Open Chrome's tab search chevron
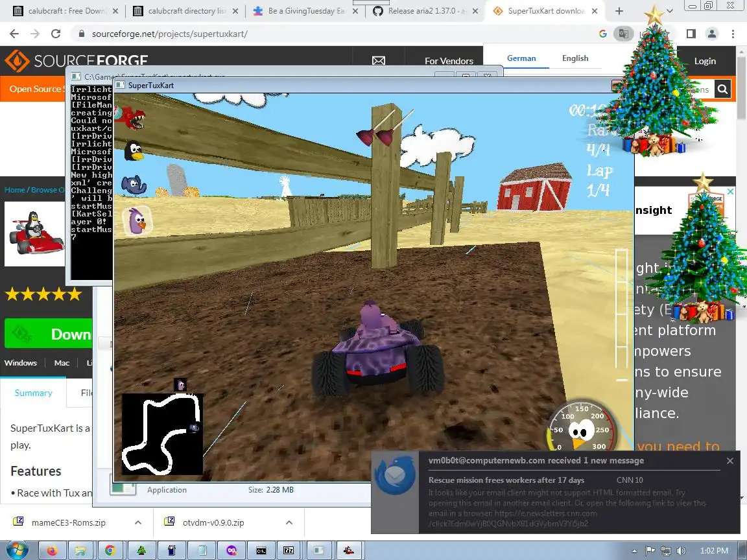The image size is (747, 560). (x=669, y=11)
